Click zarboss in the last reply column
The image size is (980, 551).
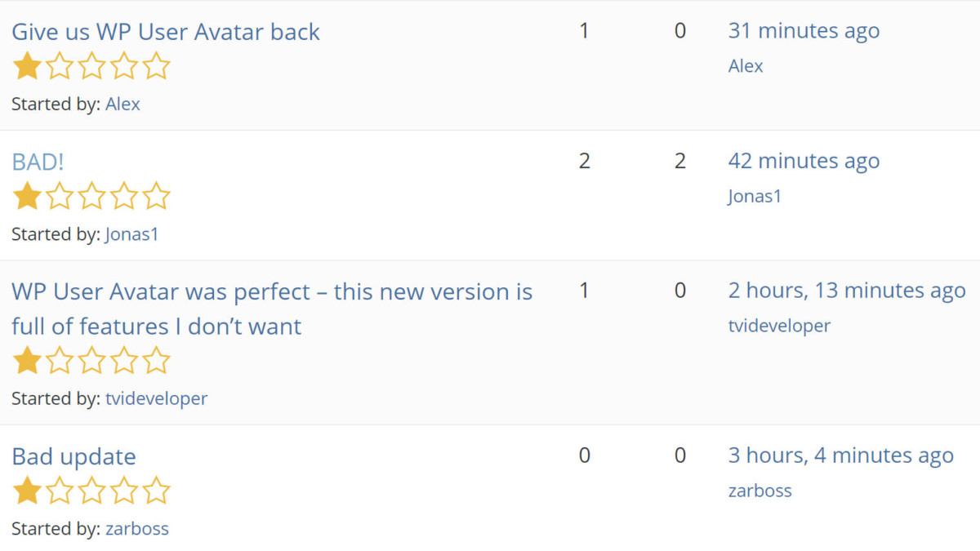click(x=759, y=491)
